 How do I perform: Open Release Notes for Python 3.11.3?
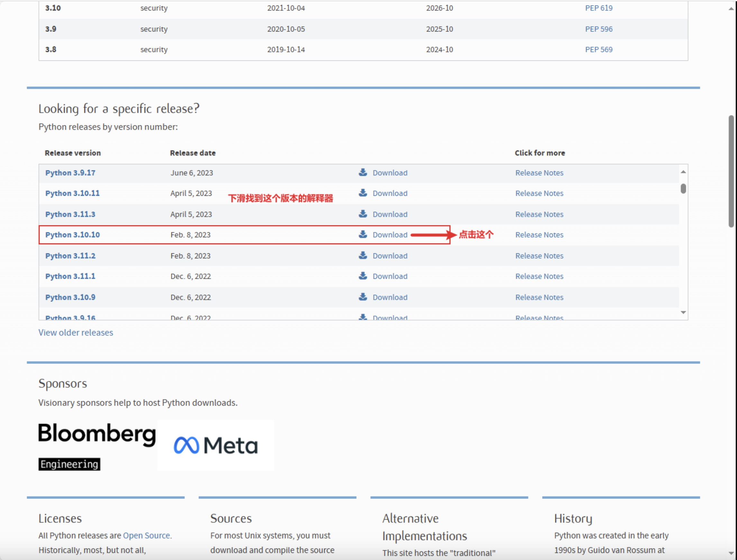pos(539,214)
